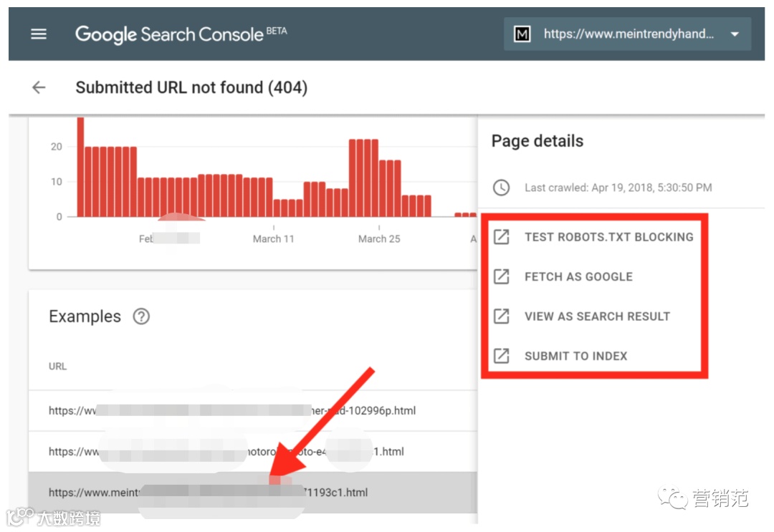
Task: Click the Examples help question mark
Action: click(141, 316)
